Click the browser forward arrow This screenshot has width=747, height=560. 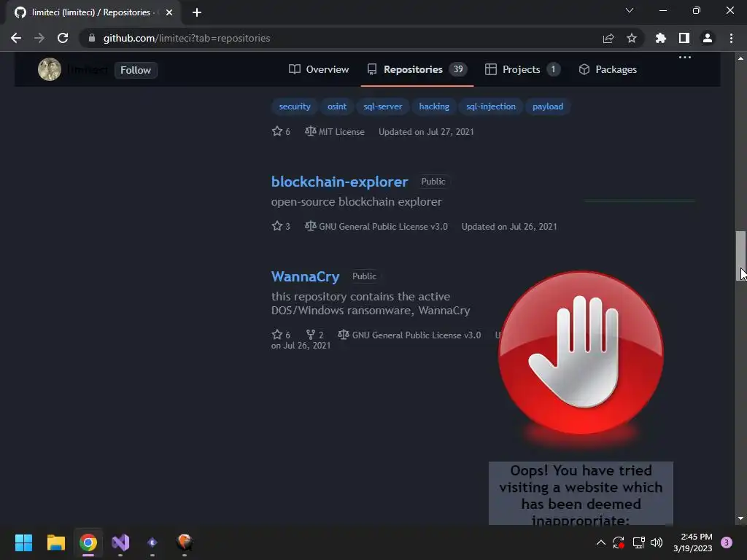pyautogui.click(x=39, y=38)
